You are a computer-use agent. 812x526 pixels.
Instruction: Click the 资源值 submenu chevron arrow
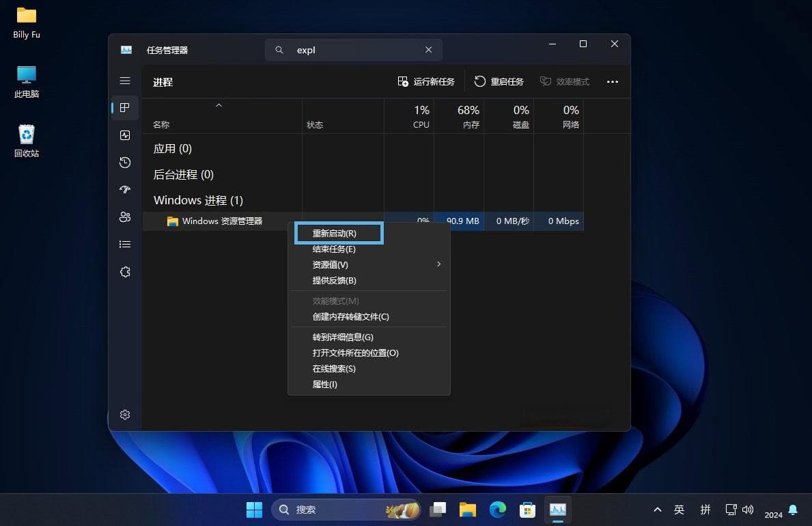pyautogui.click(x=438, y=264)
